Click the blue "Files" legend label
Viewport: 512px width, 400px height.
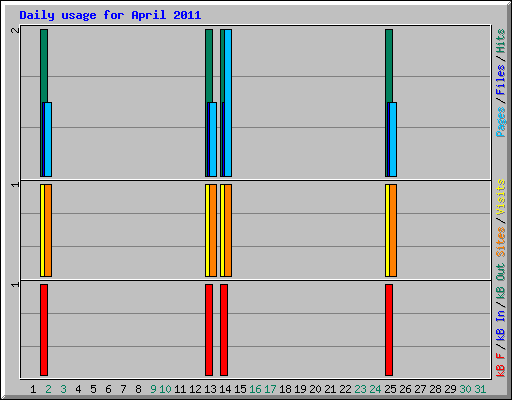coord(500,80)
